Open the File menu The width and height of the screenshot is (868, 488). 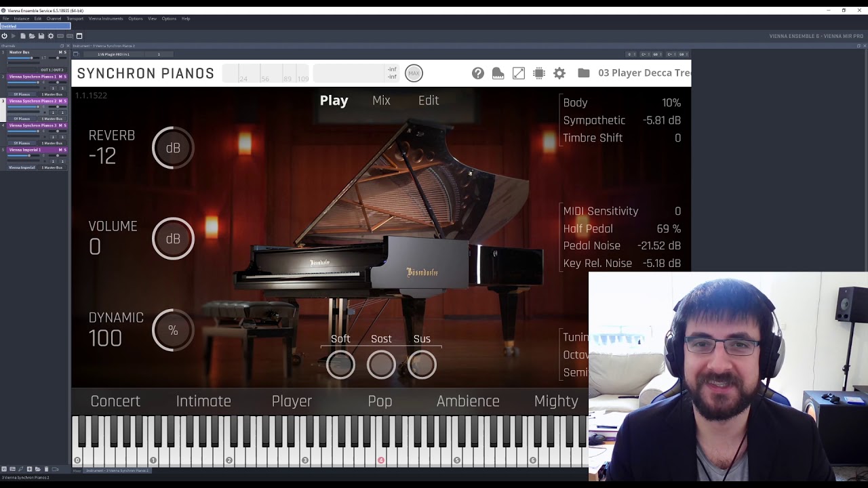click(x=5, y=18)
